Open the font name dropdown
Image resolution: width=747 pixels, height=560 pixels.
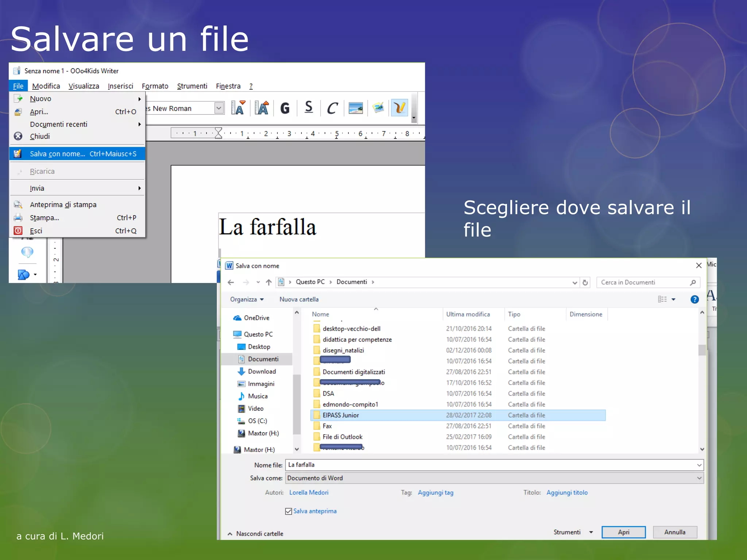pos(218,108)
